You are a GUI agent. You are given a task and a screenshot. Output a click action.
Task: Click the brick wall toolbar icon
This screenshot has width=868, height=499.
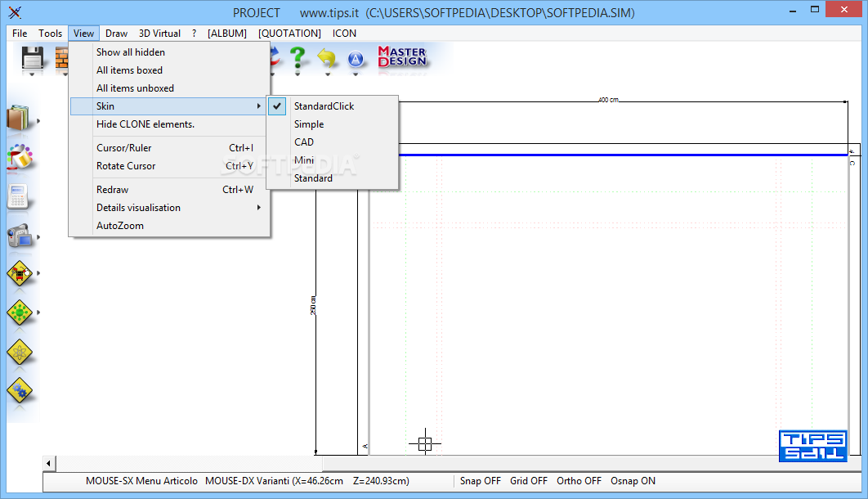pyautogui.click(x=61, y=57)
